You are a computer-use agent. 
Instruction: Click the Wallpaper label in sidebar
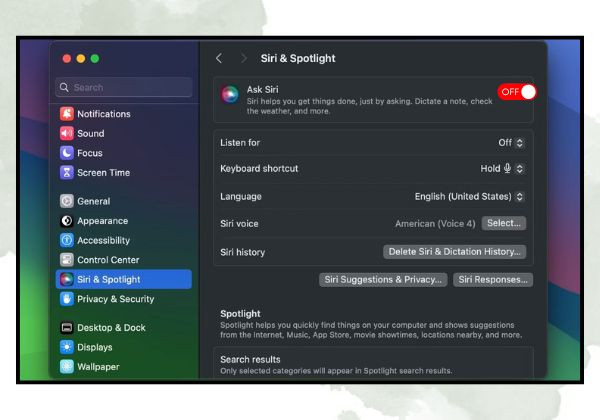tap(98, 367)
